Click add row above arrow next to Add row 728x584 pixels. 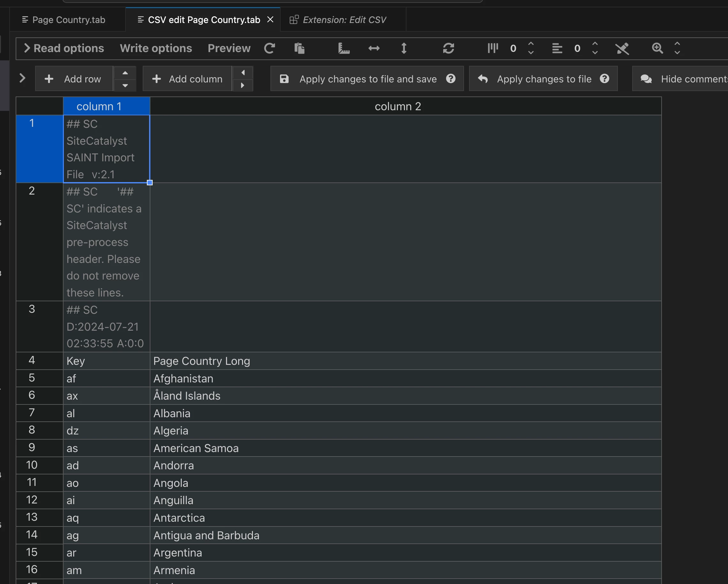click(x=125, y=73)
